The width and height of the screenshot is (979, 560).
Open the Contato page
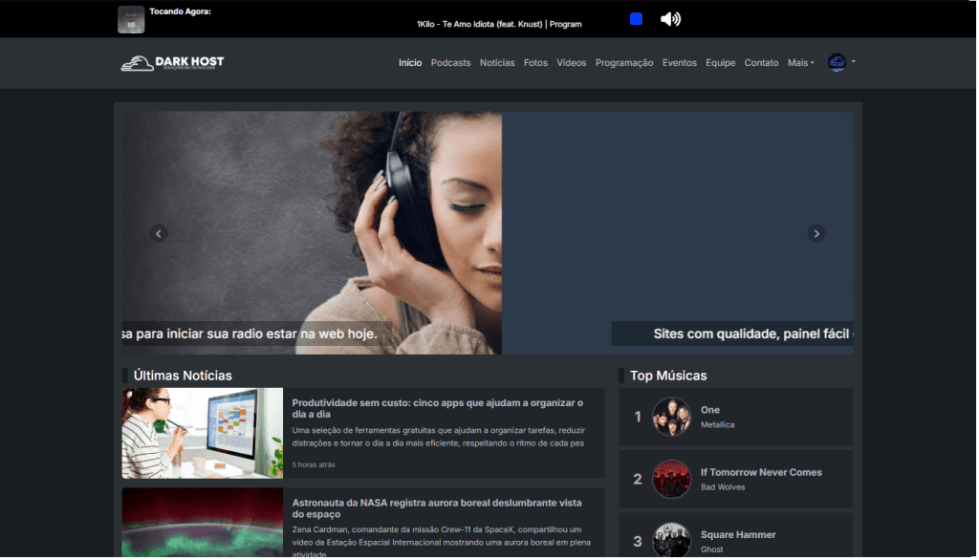pos(761,63)
